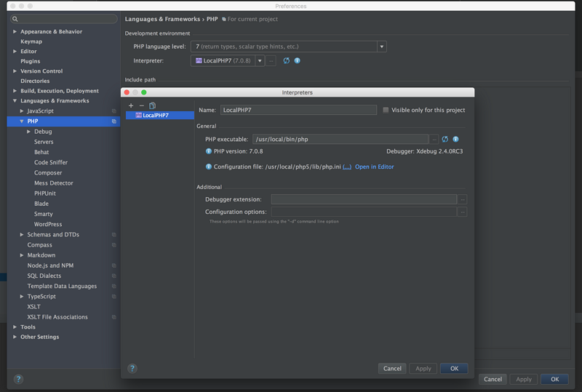Expand Other Settings section
This screenshot has height=392, width=582.
tap(15, 337)
